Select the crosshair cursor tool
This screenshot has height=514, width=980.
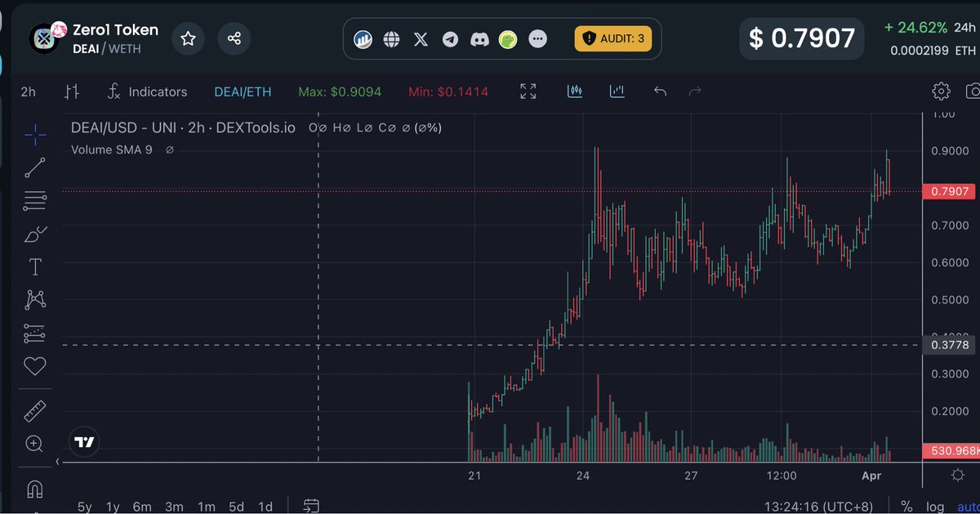pos(35,135)
